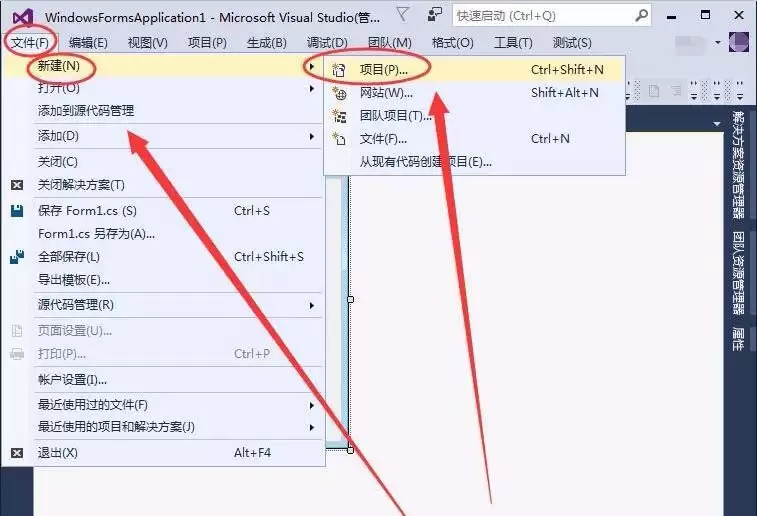Expand the 添加(D) submenu arrow
Image resolution: width=757 pixels, height=516 pixels.
[x=312, y=137]
